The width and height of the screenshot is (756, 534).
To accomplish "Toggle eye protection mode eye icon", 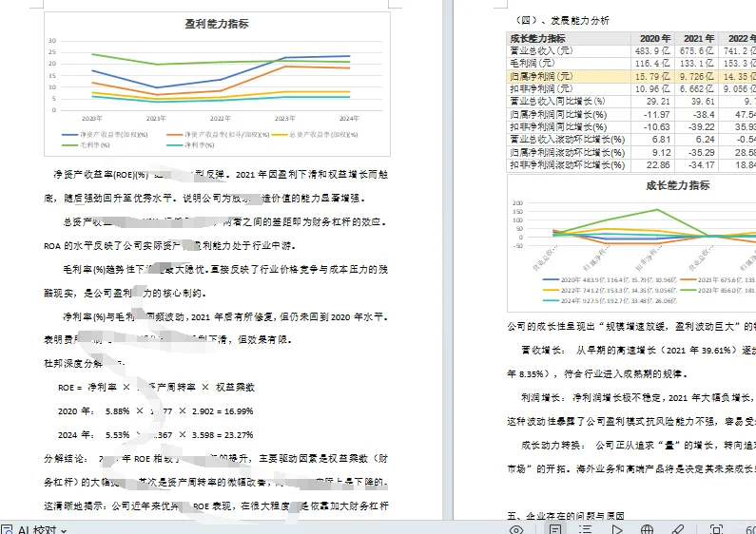I will pyautogui.click(x=516, y=529).
